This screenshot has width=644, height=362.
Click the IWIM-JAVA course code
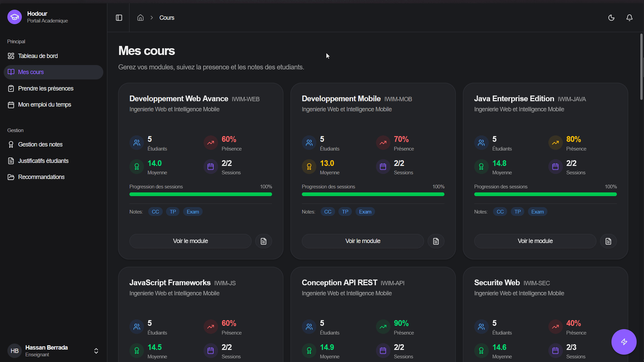point(572,99)
